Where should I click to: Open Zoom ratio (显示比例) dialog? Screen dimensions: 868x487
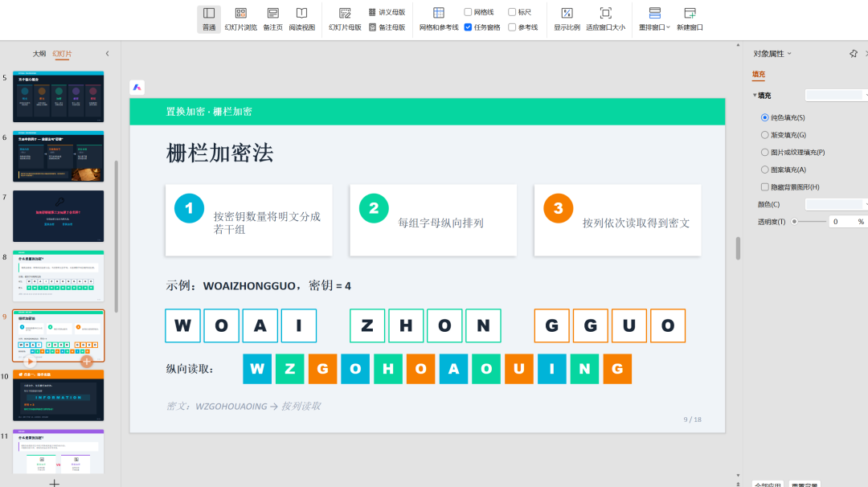pos(567,18)
